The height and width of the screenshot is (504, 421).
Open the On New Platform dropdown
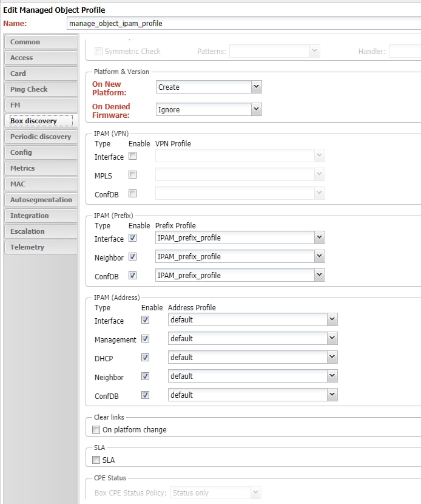(x=256, y=87)
